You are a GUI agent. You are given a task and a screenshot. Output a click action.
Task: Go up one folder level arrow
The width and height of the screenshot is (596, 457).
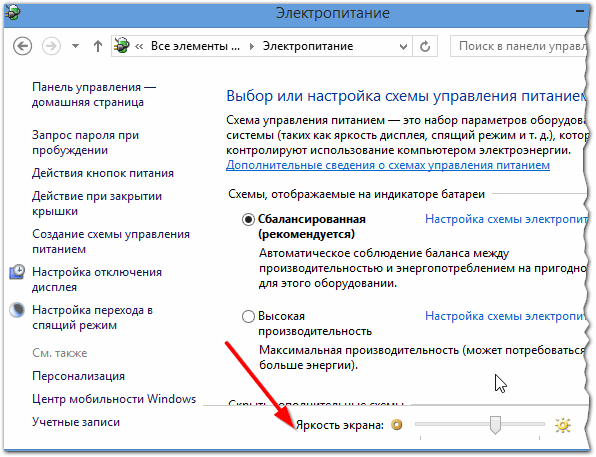click(x=98, y=46)
